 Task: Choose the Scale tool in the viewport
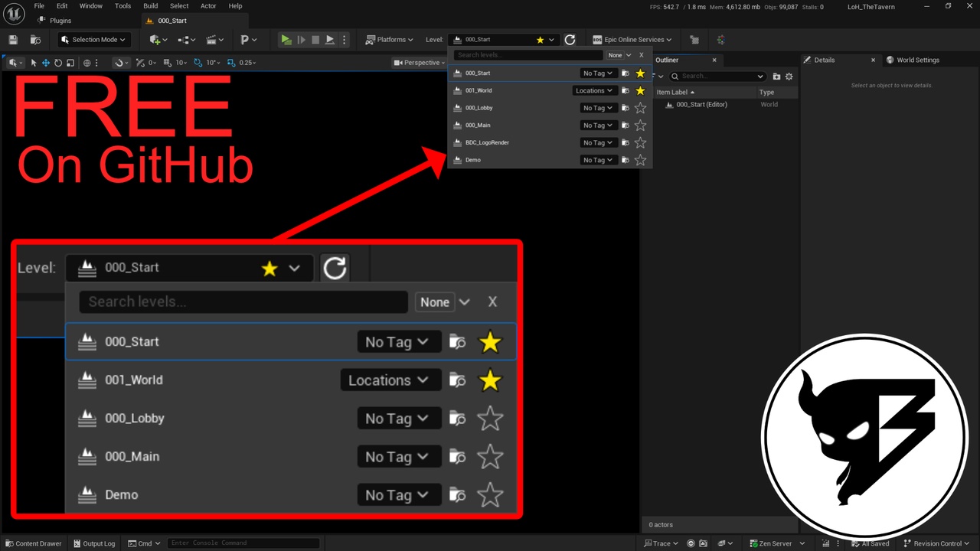[x=70, y=63]
